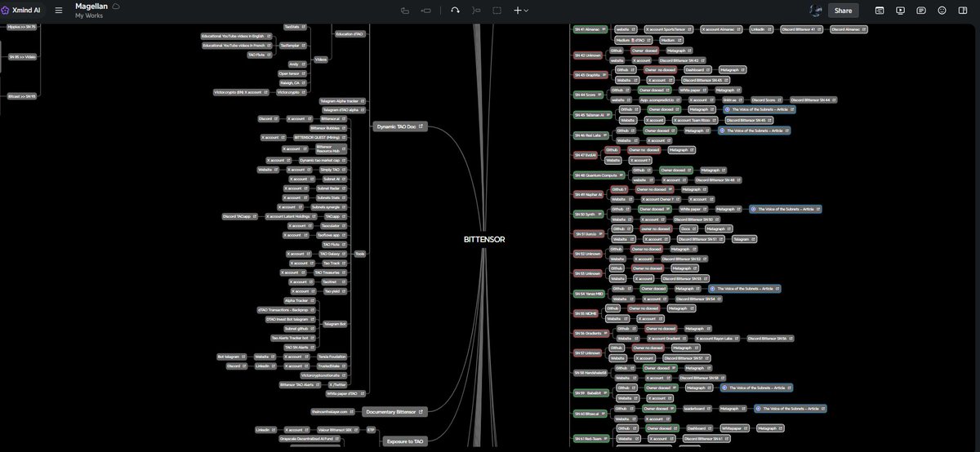Select the Summary bracket tool

475,11
